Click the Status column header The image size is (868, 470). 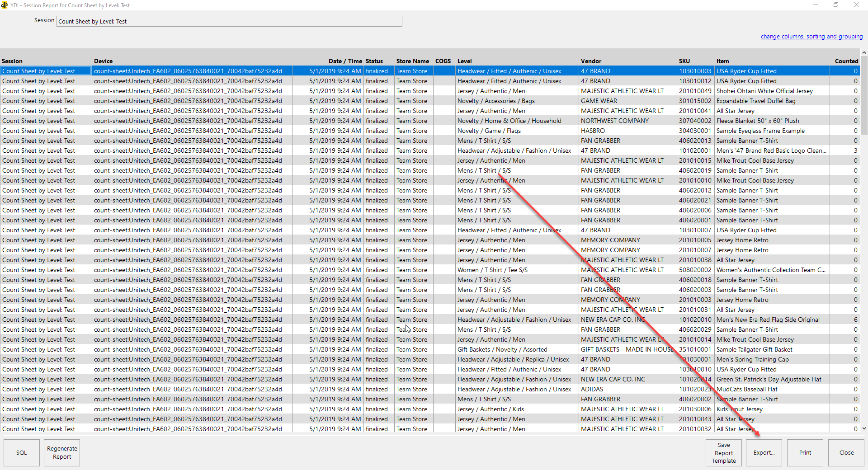[374, 61]
